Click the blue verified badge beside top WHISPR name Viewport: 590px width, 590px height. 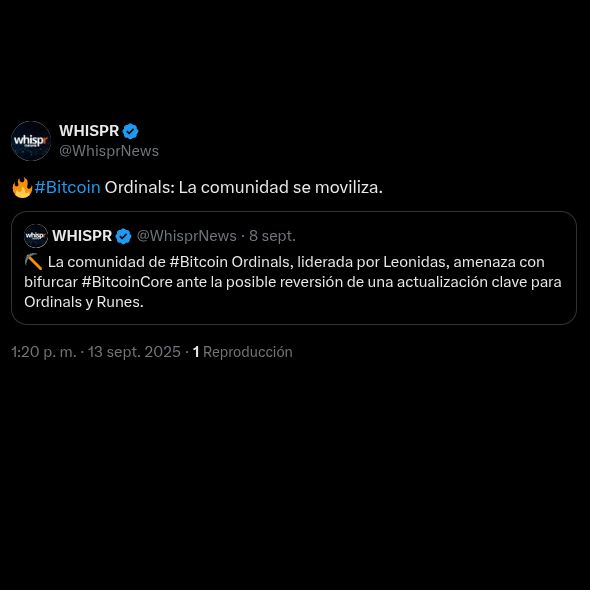(131, 131)
